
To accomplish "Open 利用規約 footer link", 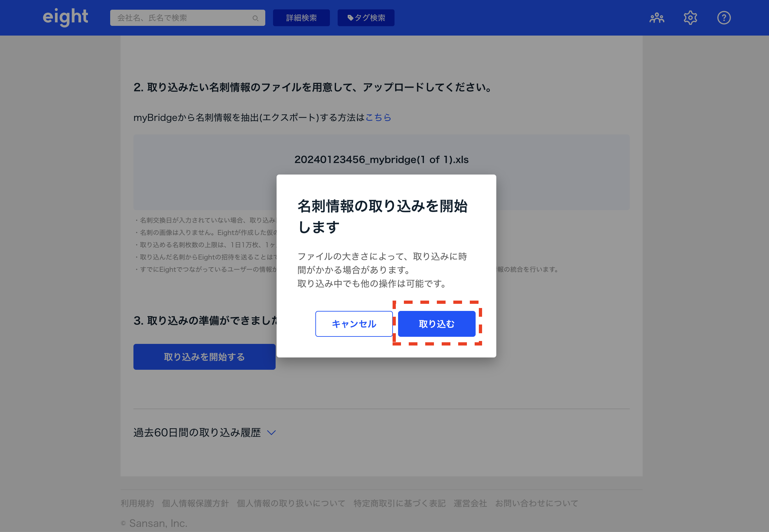I will [x=137, y=503].
